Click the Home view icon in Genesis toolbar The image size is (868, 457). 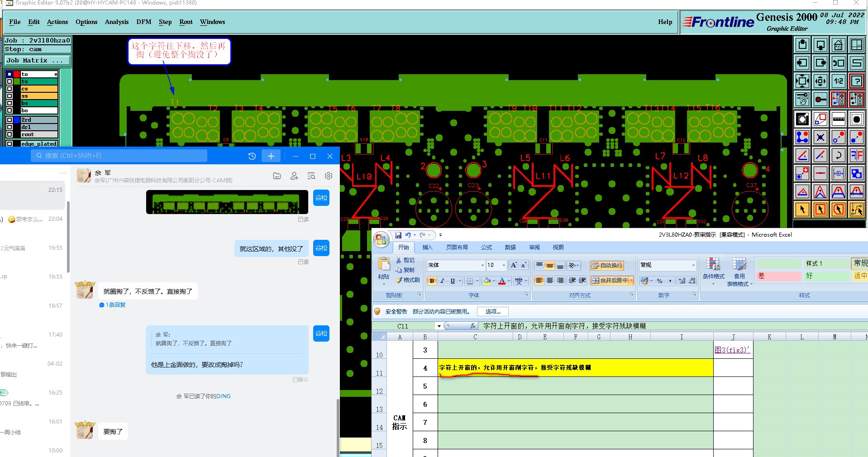[x=838, y=45]
